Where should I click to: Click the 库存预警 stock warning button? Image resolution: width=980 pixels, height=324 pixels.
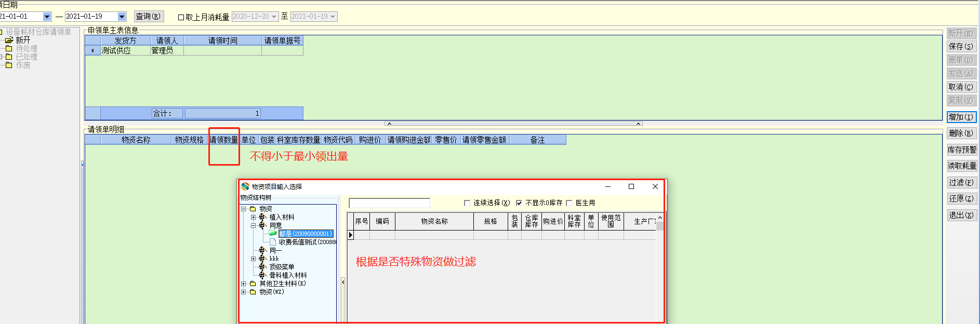pos(962,150)
